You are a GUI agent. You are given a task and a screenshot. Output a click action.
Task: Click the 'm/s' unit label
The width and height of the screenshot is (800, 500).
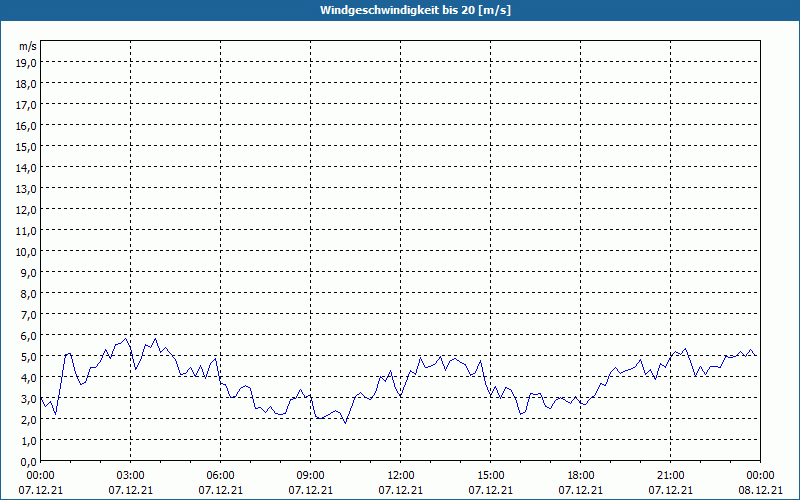click(x=28, y=46)
